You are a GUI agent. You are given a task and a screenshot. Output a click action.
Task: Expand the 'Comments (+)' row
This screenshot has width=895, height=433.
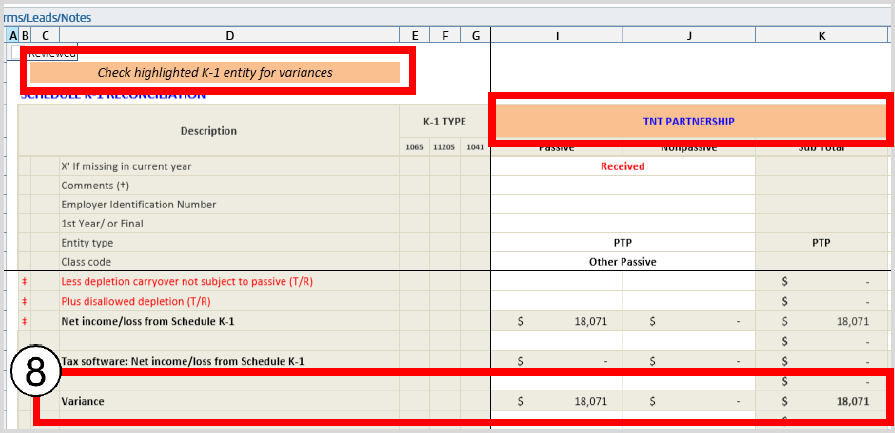click(95, 185)
